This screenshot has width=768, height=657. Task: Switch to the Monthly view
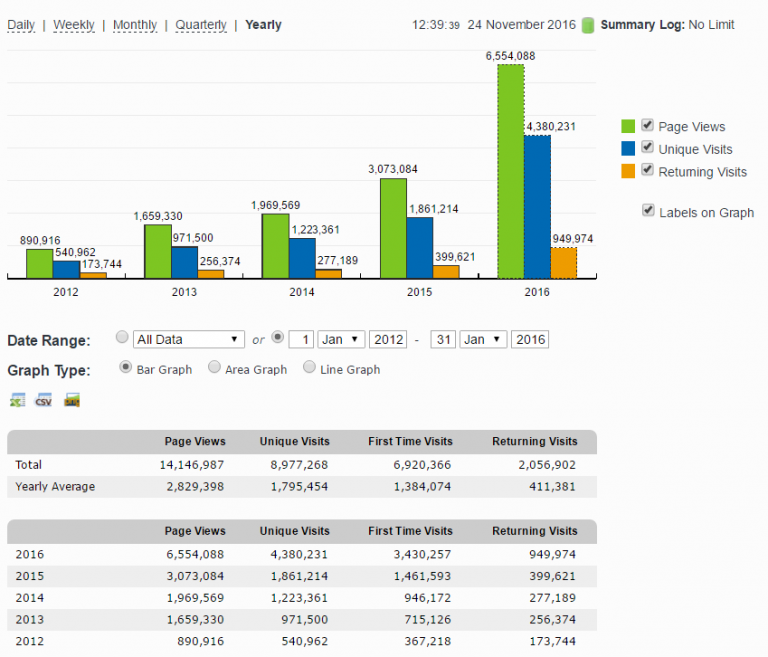point(135,24)
